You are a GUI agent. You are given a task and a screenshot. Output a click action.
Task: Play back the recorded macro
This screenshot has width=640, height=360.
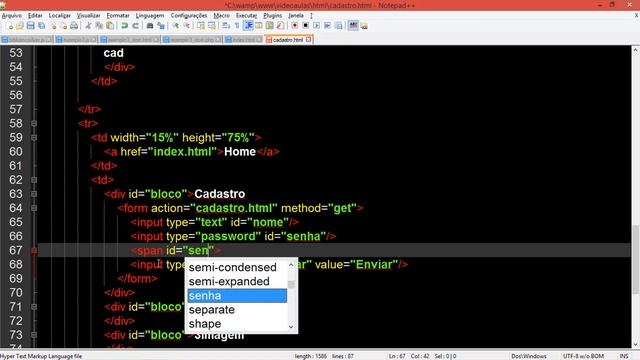[316, 26]
